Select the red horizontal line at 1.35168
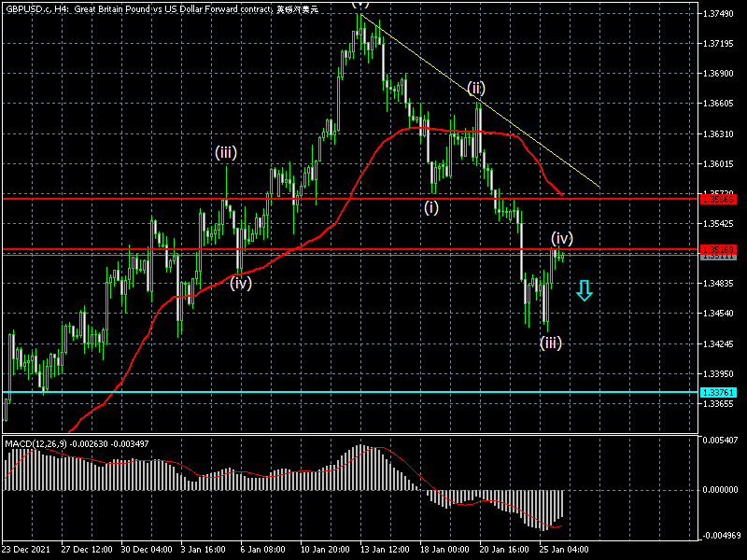Image resolution: width=747 pixels, height=560 pixels. pyautogui.click(x=350, y=249)
